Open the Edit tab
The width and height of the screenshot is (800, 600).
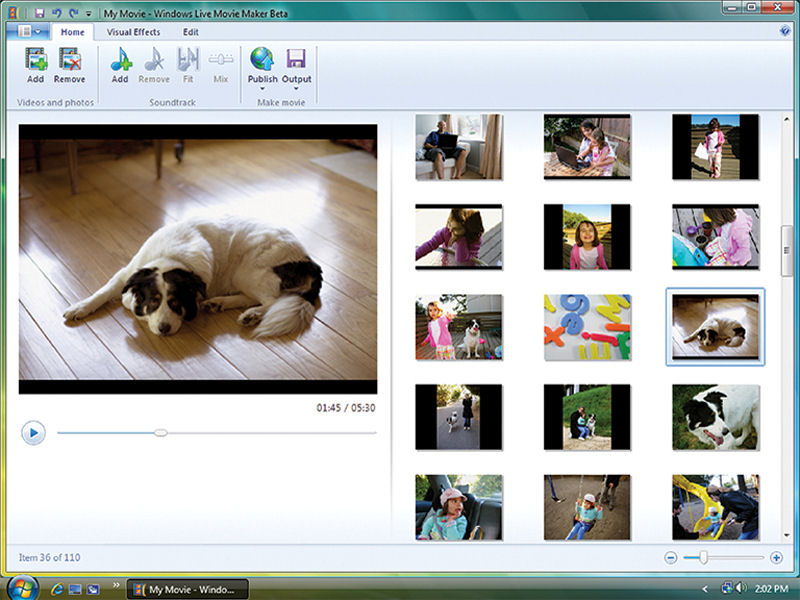coord(190,31)
